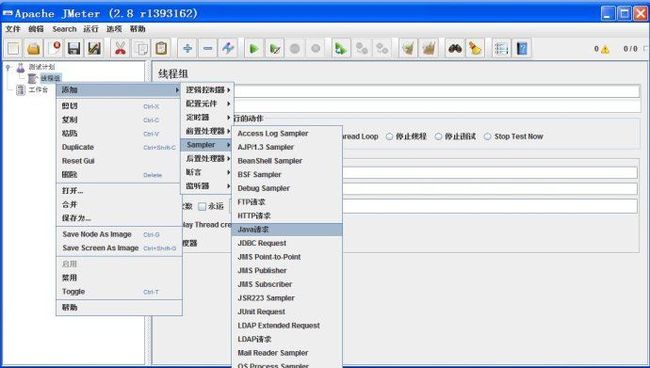Open the 文件 menu
650x368 pixels.
click(x=13, y=29)
